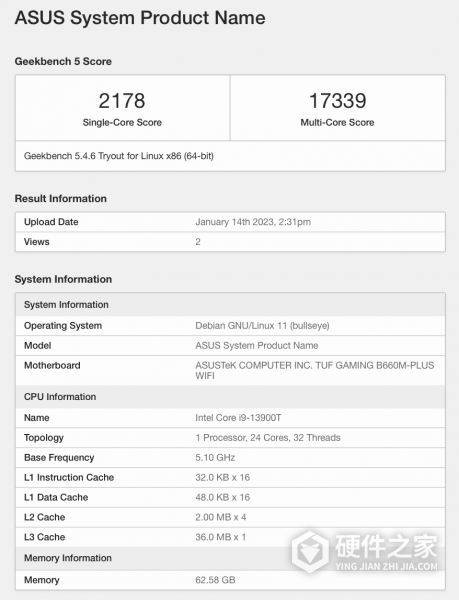This screenshot has width=459, height=600.
Task: Click the CPU Information header row
Action: tap(230, 396)
